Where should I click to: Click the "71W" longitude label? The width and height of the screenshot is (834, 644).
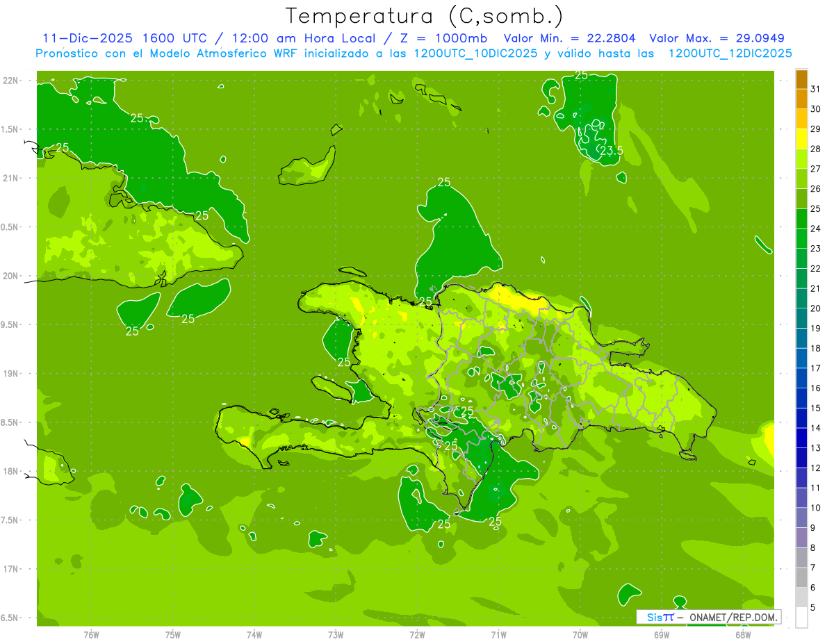click(x=498, y=634)
